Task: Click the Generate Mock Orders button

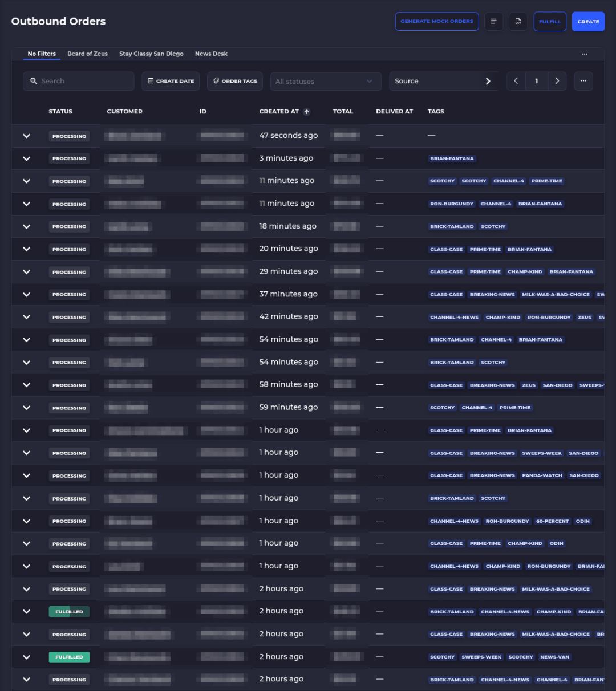Action: pos(437,21)
